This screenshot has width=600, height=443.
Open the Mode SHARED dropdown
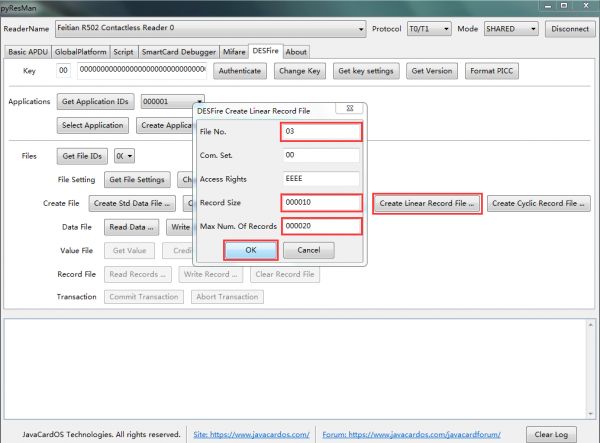[533, 29]
